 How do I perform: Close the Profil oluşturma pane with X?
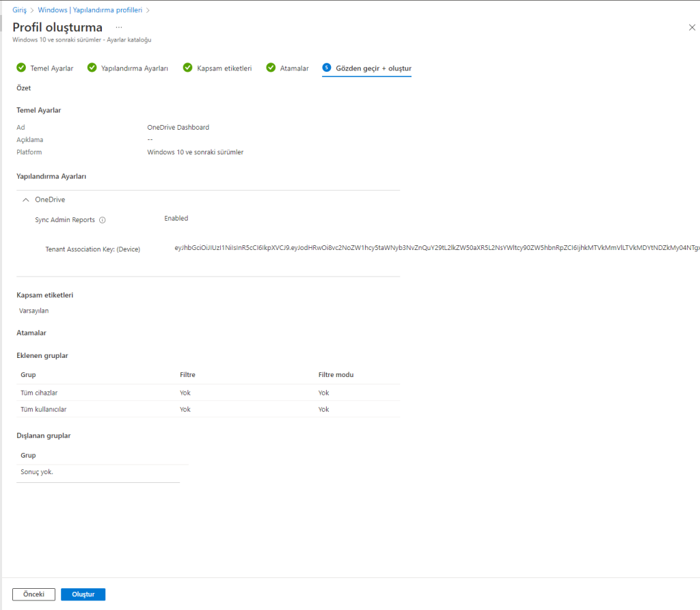pos(691,27)
